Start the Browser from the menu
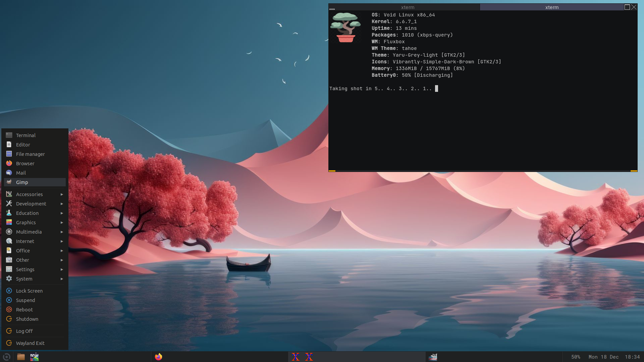The width and height of the screenshot is (644, 362). 35,163
